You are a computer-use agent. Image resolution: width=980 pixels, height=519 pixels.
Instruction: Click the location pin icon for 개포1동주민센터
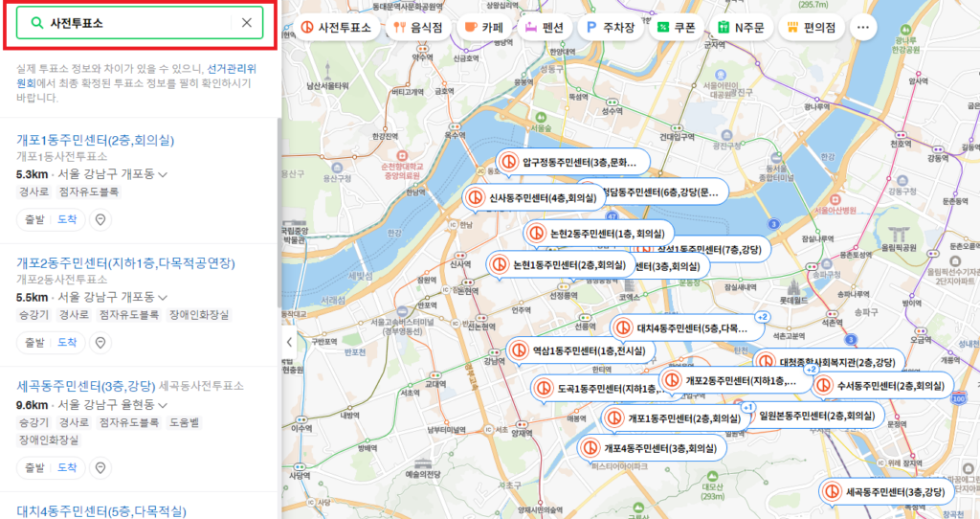[100, 219]
